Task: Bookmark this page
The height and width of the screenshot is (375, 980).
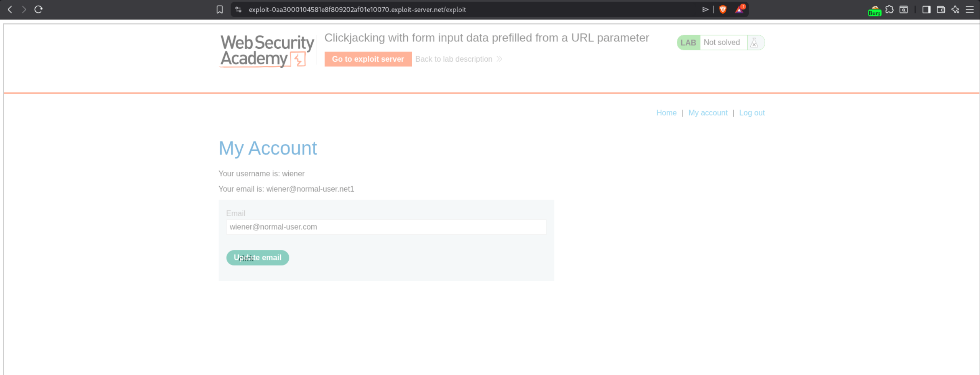Action: point(219,10)
